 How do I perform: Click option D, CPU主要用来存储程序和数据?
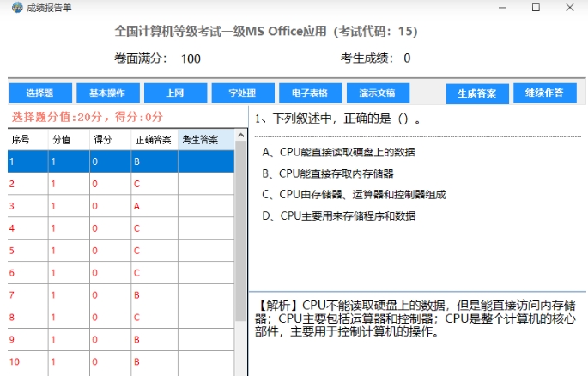[x=338, y=216]
